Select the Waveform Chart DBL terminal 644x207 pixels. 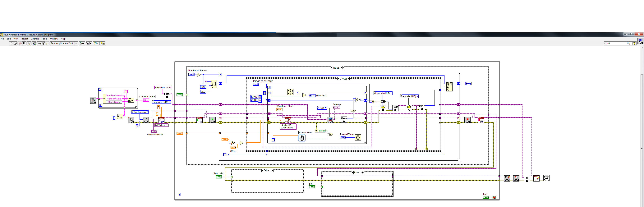click(x=279, y=109)
